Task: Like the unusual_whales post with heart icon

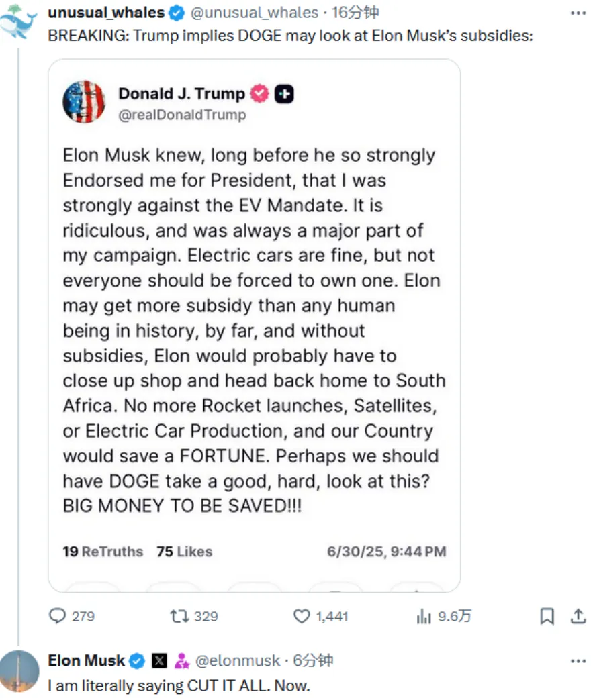Action: point(302,616)
